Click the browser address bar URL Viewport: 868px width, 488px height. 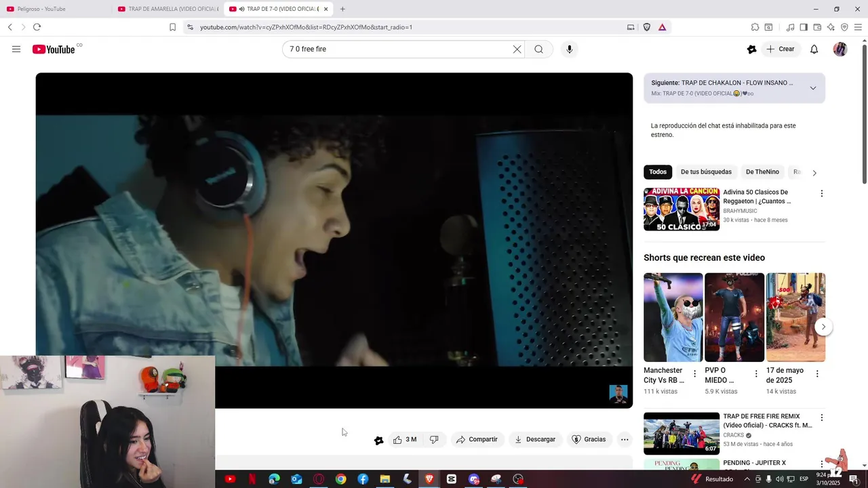306,27
